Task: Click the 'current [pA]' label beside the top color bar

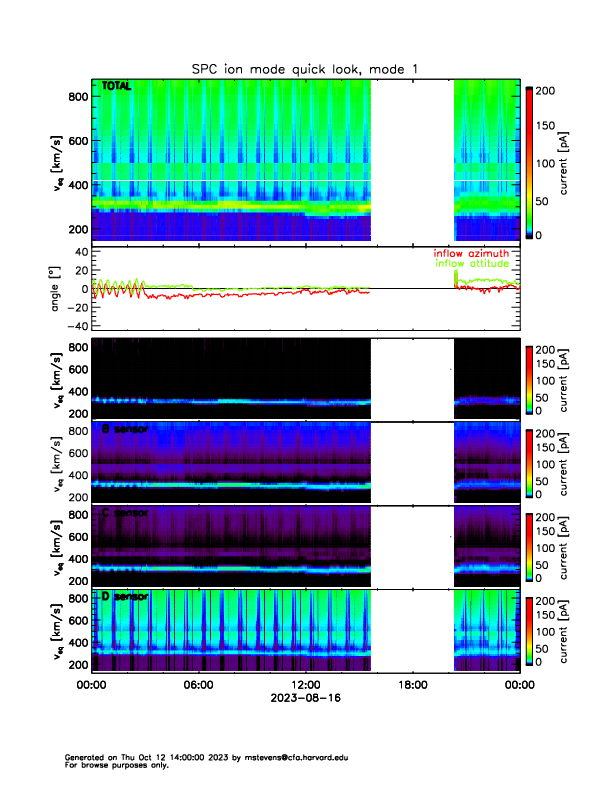Action: point(566,160)
